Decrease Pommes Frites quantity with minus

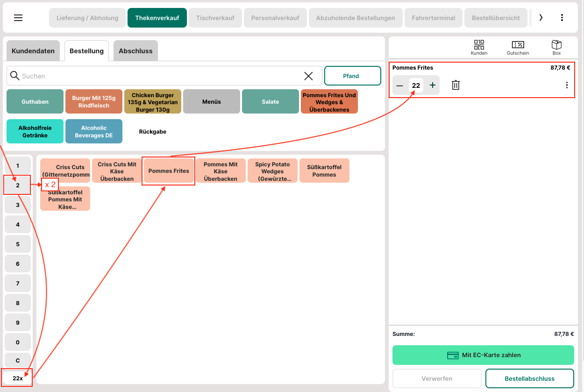click(x=399, y=86)
